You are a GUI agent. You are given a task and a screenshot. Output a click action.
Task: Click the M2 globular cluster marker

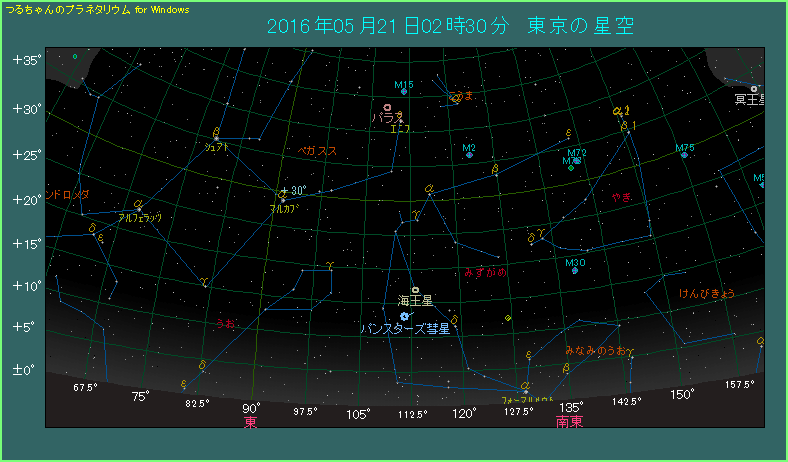468,155
